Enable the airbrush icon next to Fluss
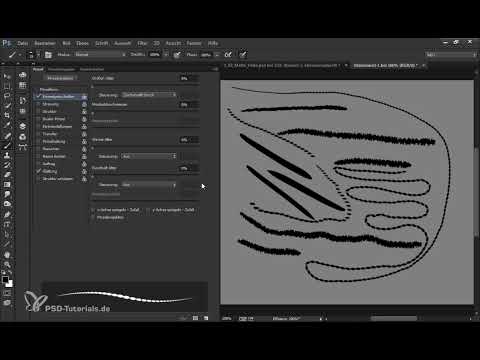 228,54
